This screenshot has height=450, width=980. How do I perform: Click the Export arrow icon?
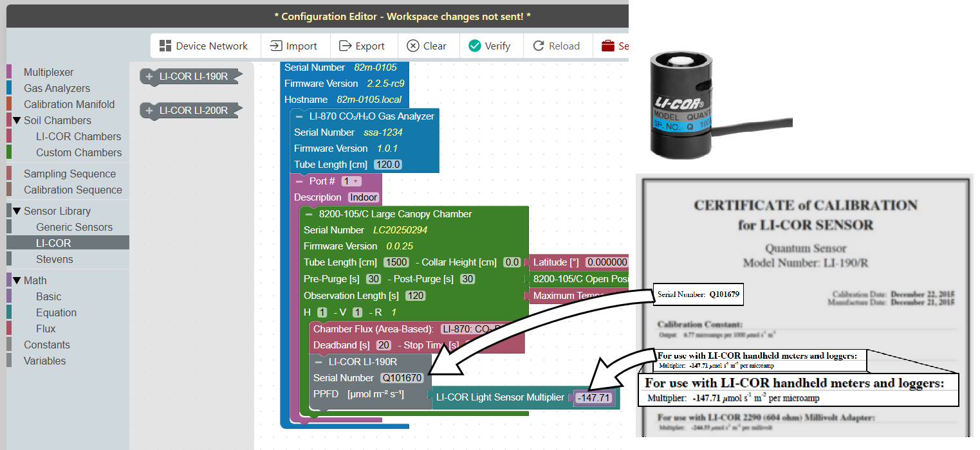click(346, 46)
